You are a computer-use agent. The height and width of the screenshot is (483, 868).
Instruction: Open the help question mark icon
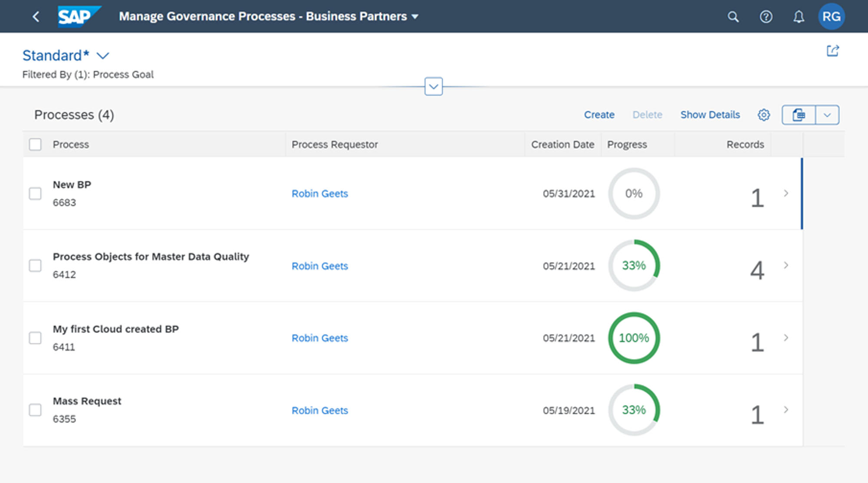pyautogui.click(x=766, y=17)
